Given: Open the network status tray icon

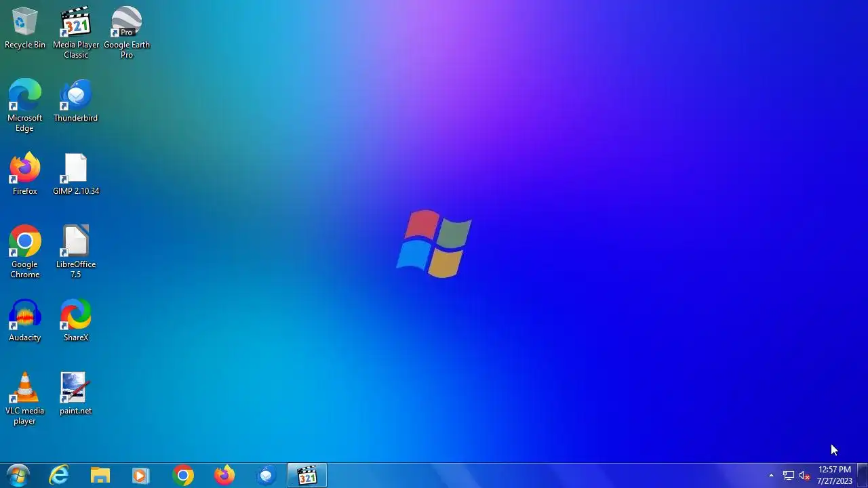Looking at the screenshot, I should point(789,476).
